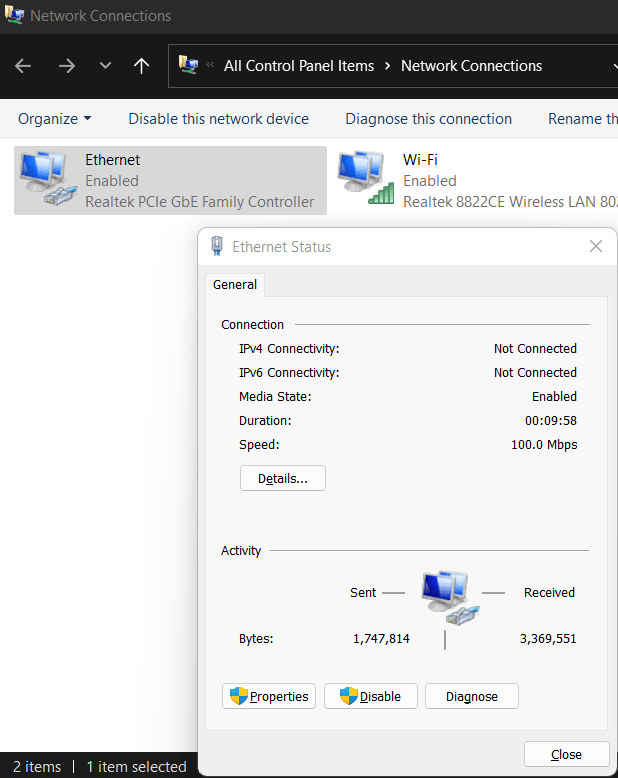This screenshot has width=618, height=778.
Task: Click Realtek 8822CE Wireless LAN text
Action: pyautogui.click(x=510, y=202)
